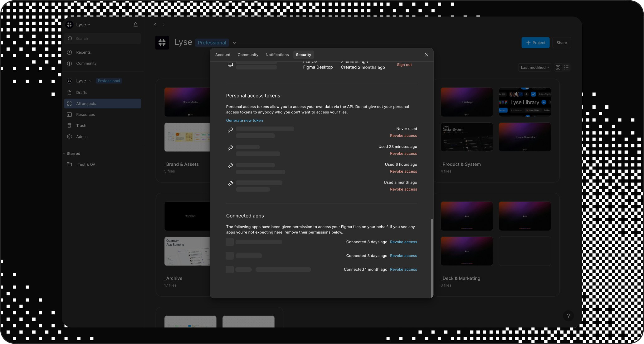Viewport: 644px width, 344px height.
Task: Open the Last modified sort dropdown
Action: [535, 67]
